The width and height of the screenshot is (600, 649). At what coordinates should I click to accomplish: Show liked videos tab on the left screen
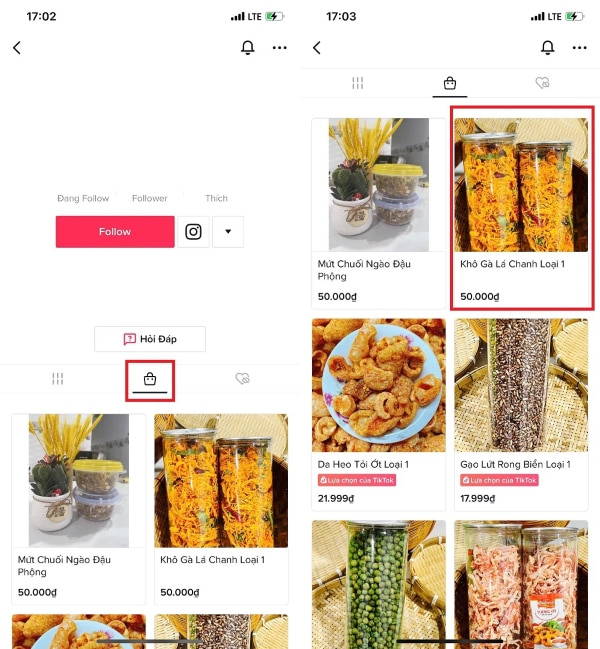click(x=241, y=380)
